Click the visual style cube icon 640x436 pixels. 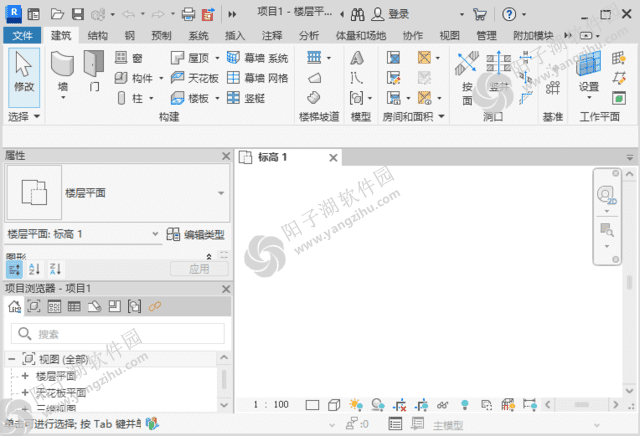[x=334, y=405]
